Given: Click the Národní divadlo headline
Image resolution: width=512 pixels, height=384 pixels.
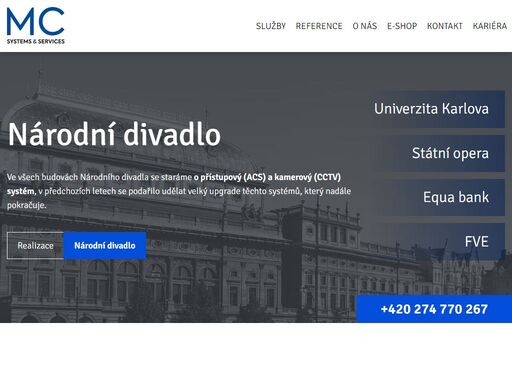Looking at the screenshot, I should pos(114,134).
